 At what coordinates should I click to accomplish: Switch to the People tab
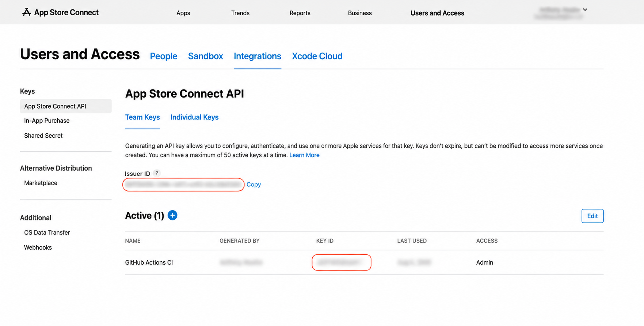click(164, 56)
